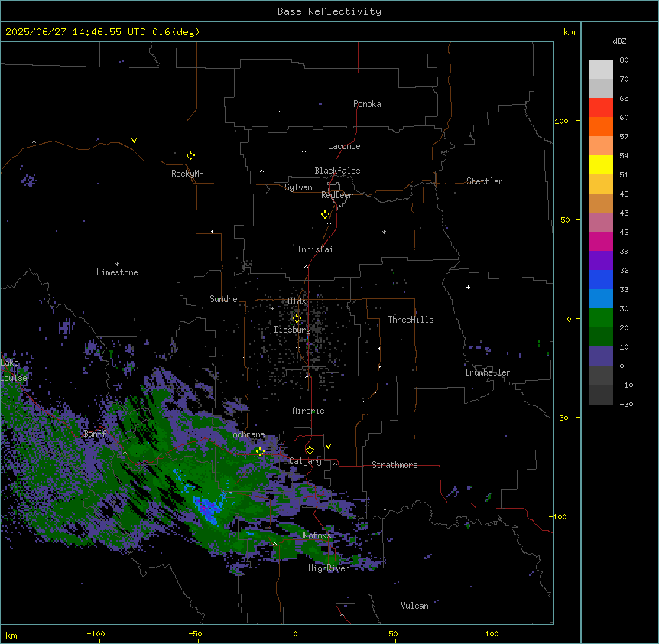Click the white plus marker north of Drumheller
This screenshot has height=644, width=659.
(x=468, y=287)
